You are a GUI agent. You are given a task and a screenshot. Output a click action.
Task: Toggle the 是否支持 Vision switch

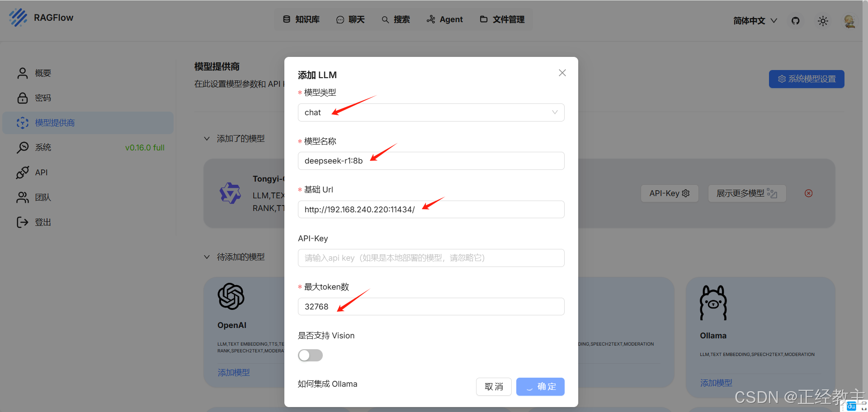pos(311,356)
